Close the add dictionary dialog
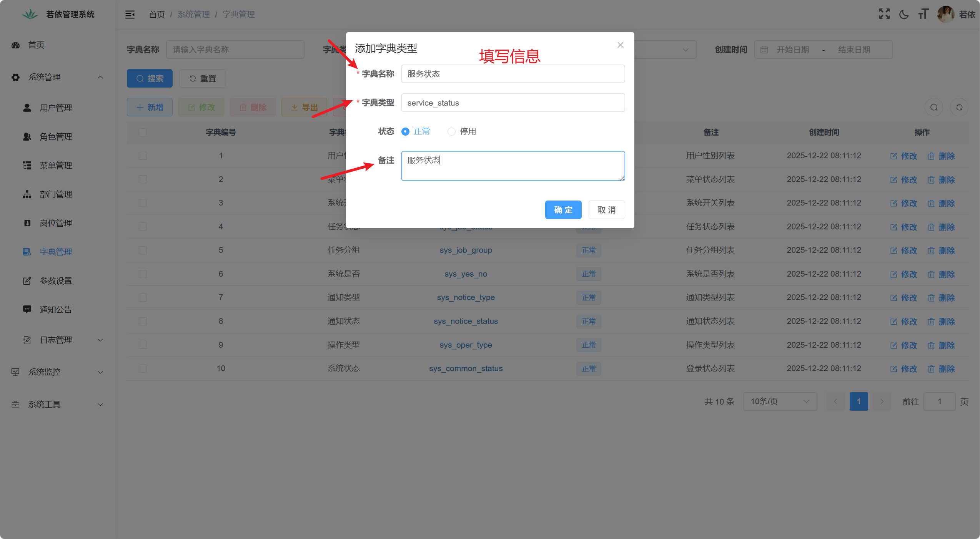Image resolution: width=980 pixels, height=539 pixels. tap(620, 45)
